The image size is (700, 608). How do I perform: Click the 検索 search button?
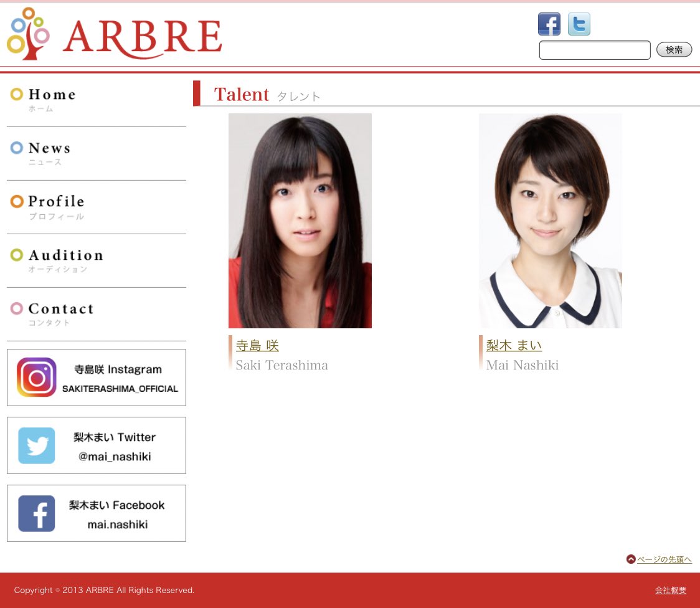674,50
